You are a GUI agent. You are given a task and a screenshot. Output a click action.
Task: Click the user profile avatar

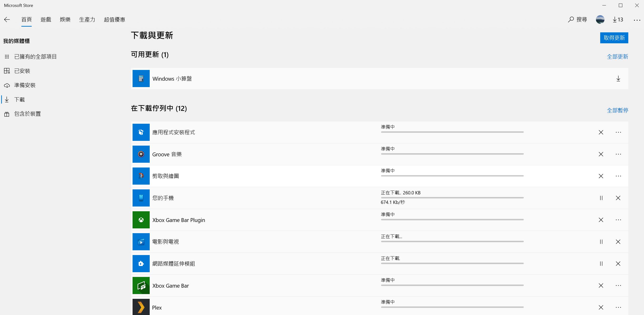600,20
